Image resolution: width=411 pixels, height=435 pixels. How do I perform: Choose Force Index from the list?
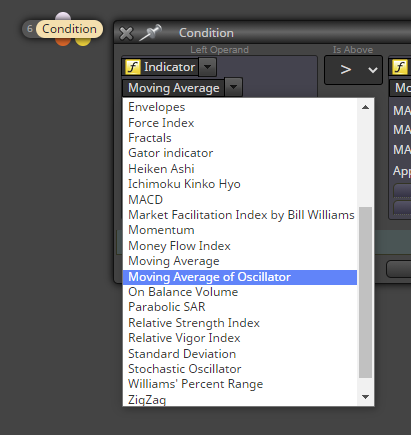pos(240,123)
